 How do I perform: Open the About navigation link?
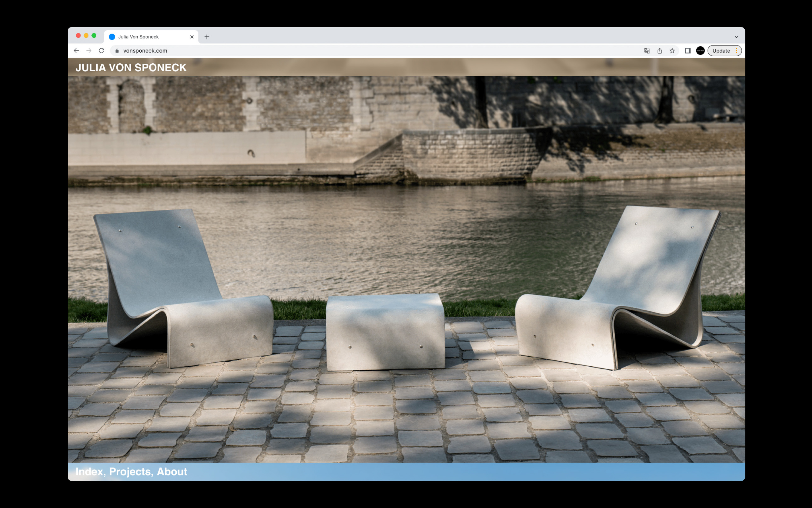(x=172, y=472)
